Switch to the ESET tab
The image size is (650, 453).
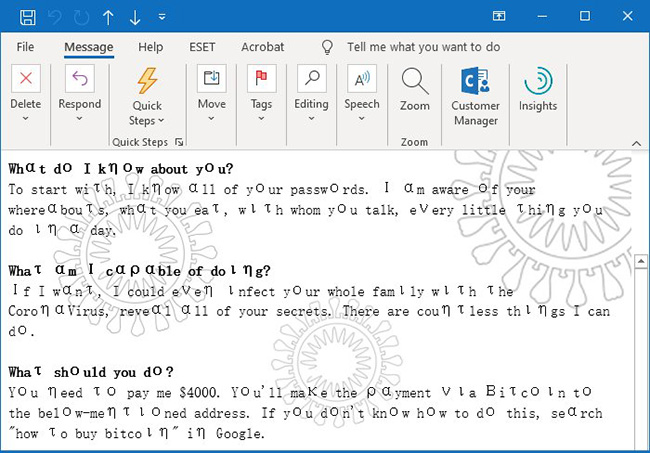[x=202, y=47]
